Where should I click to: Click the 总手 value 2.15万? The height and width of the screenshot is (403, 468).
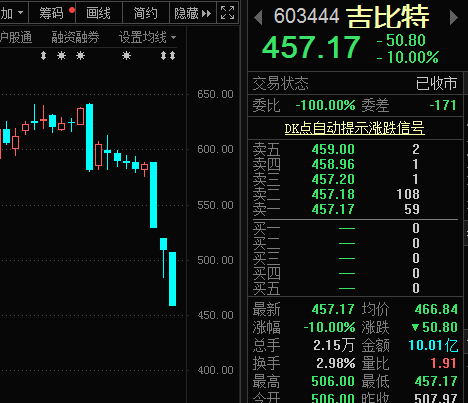click(x=334, y=345)
